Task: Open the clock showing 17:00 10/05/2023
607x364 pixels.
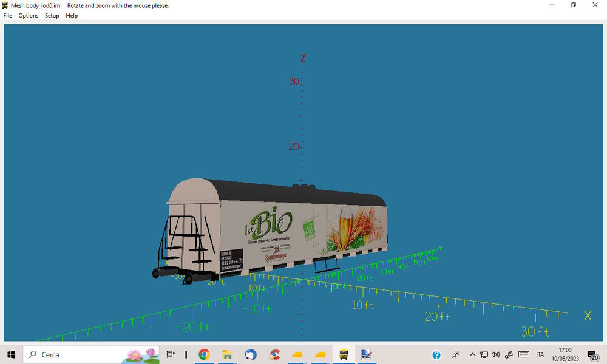Action: coord(565,354)
